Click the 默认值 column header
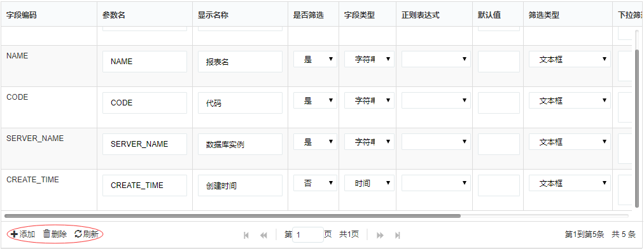The image size is (644, 249). pos(498,15)
